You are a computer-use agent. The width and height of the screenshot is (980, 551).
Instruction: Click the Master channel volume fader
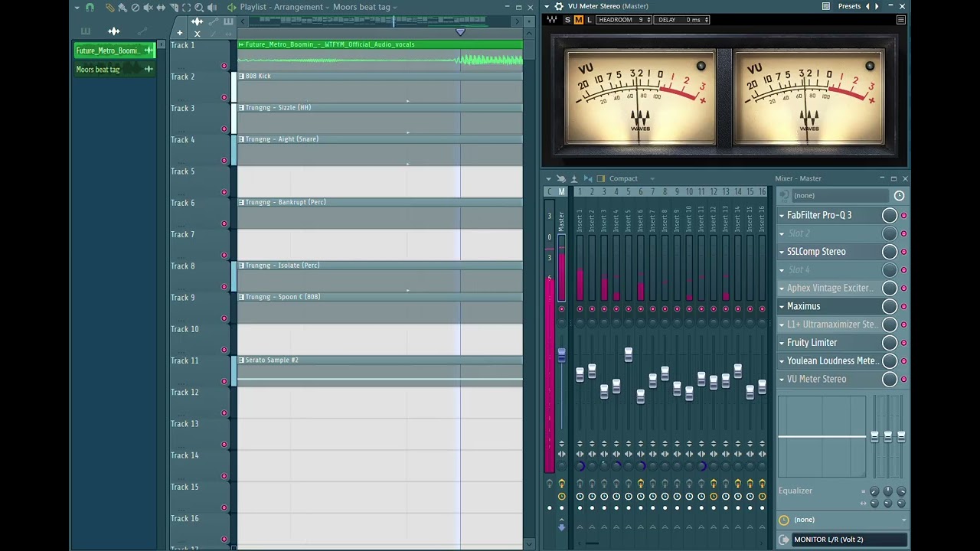coord(561,355)
